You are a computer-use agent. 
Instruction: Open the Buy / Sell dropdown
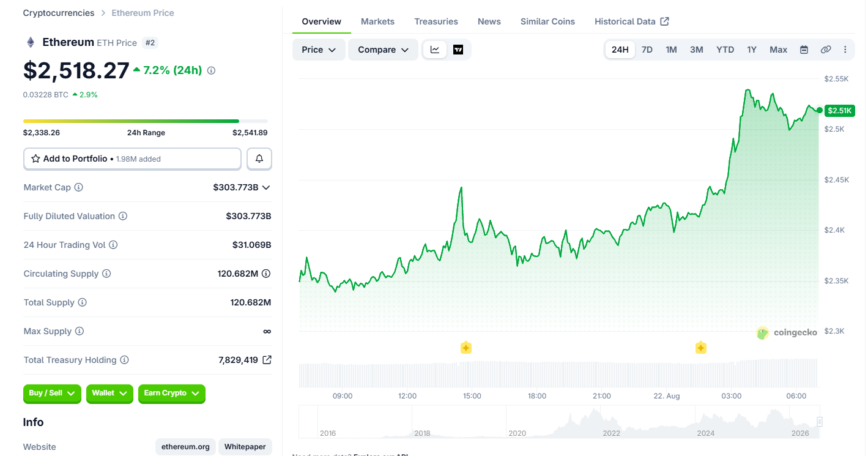(x=53, y=394)
